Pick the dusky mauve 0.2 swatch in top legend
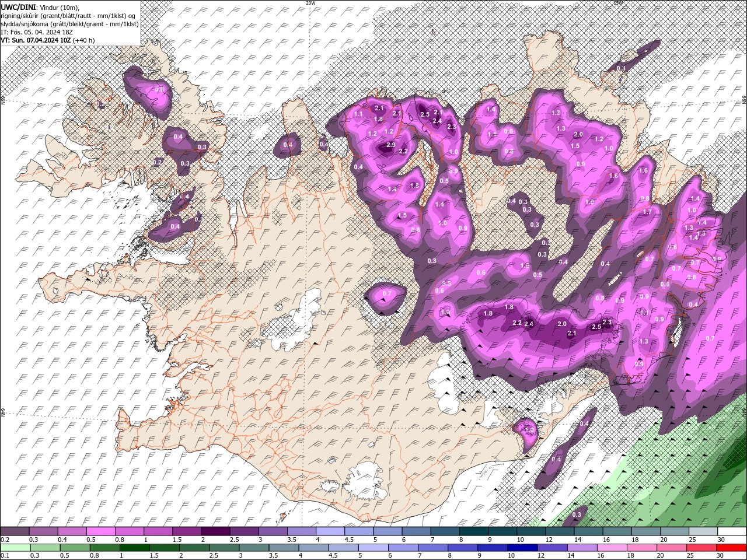 [15, 531]
